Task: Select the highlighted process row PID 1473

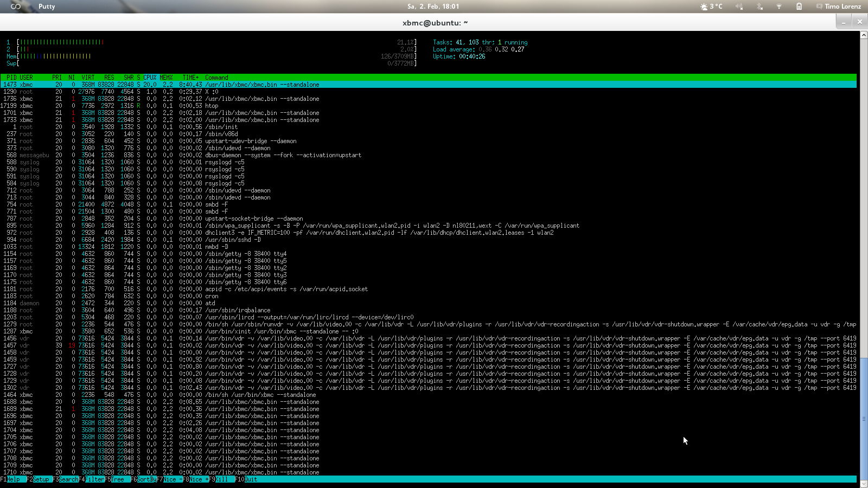Action: click(x=429, y=85)
